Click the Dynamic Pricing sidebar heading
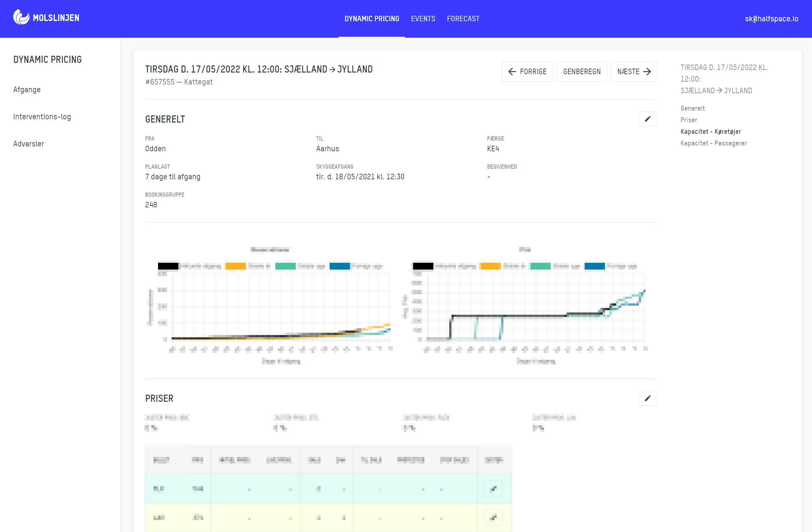Image resolution: width=812 pixels, height=532 pixels. pos(47,59)
